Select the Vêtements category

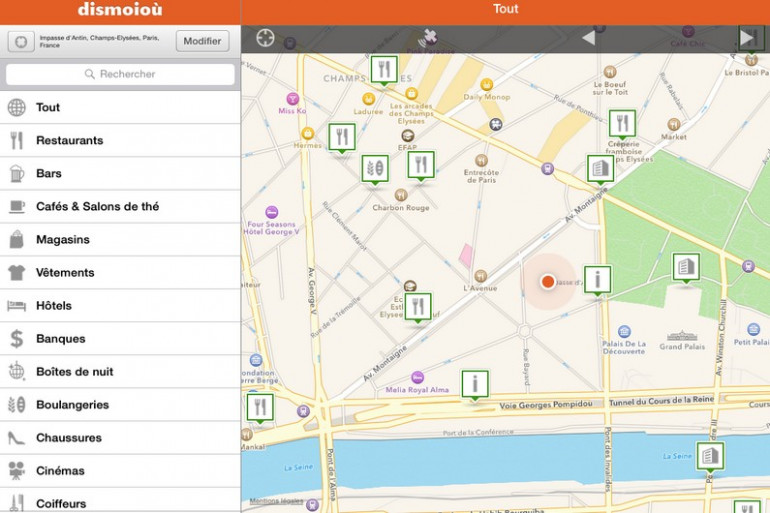120,272
